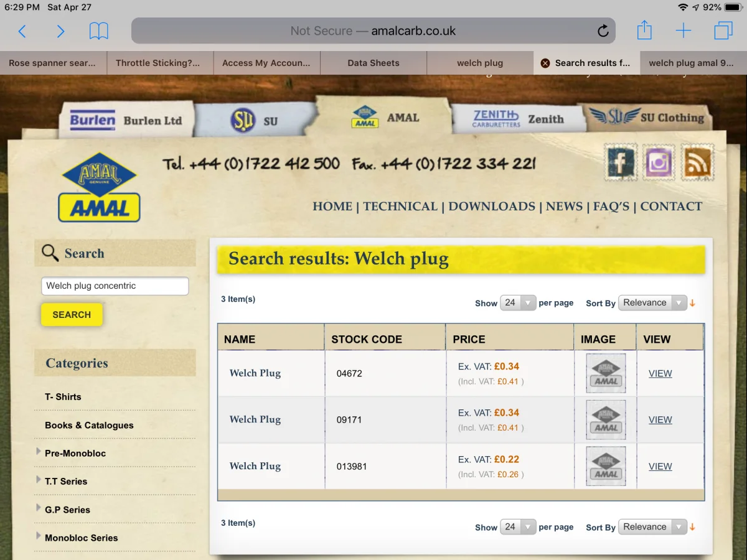This screenshot has width=747, height=560.
Task: Expand the Monobloc Series category
Action: pos(39,537)
